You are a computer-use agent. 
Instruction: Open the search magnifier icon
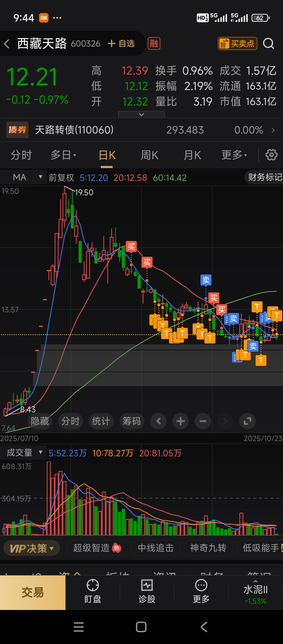pyautogui.click(x=269, y=43)
